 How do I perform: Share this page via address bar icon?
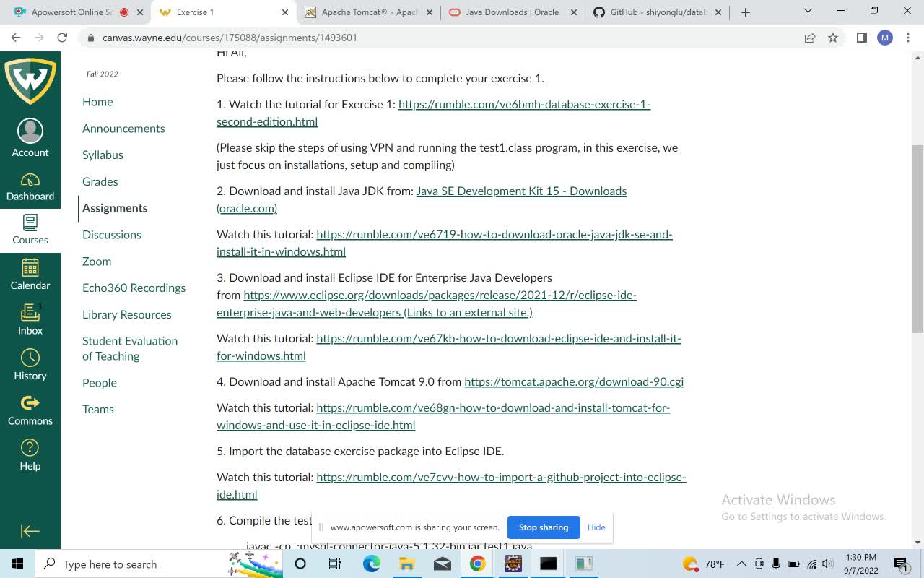(x=810, y=38)
